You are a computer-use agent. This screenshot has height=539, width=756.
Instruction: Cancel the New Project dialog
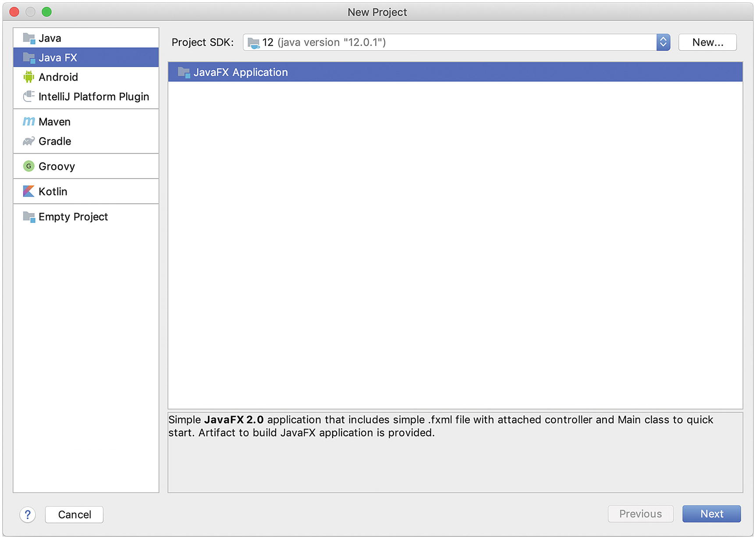coord(74,514)
